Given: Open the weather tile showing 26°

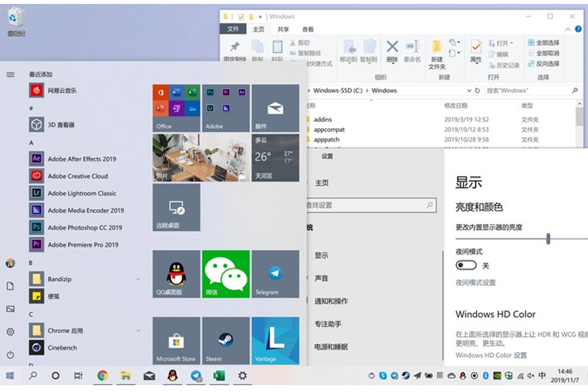Looking at the screenshot, I should click(275, 158).
